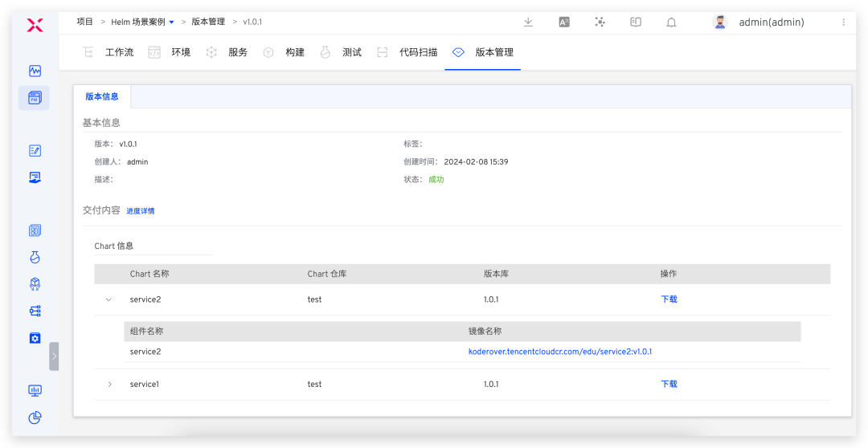The image size is (868, 448).
Task: Open the gear settings sidebar icon
Action: [35, 338]
